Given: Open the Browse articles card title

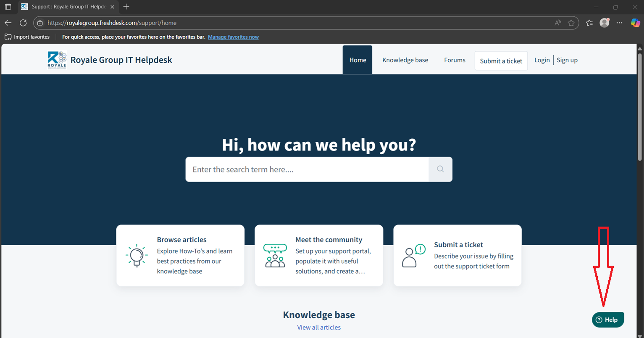Looking at the screenshot, I should click(181, 240).
